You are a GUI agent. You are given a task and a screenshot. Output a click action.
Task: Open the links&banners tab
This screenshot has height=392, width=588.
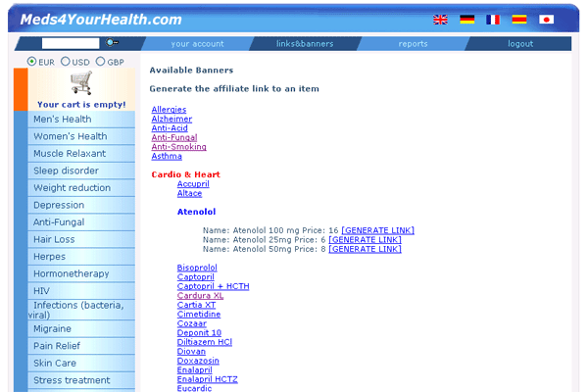click(x=305, y=44)
